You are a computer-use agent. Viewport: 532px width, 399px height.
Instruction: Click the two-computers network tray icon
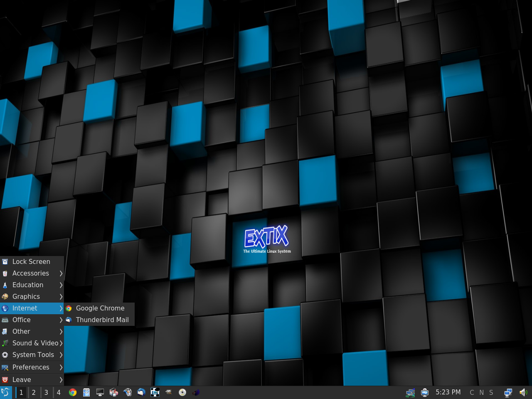coord(508,392)
